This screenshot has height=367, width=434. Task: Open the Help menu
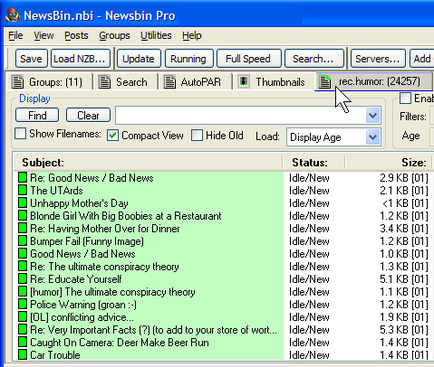pos(192,35)
